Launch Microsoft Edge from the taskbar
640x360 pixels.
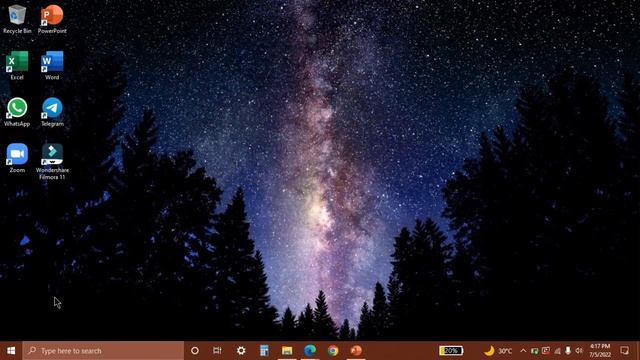[x=310, y=351]
